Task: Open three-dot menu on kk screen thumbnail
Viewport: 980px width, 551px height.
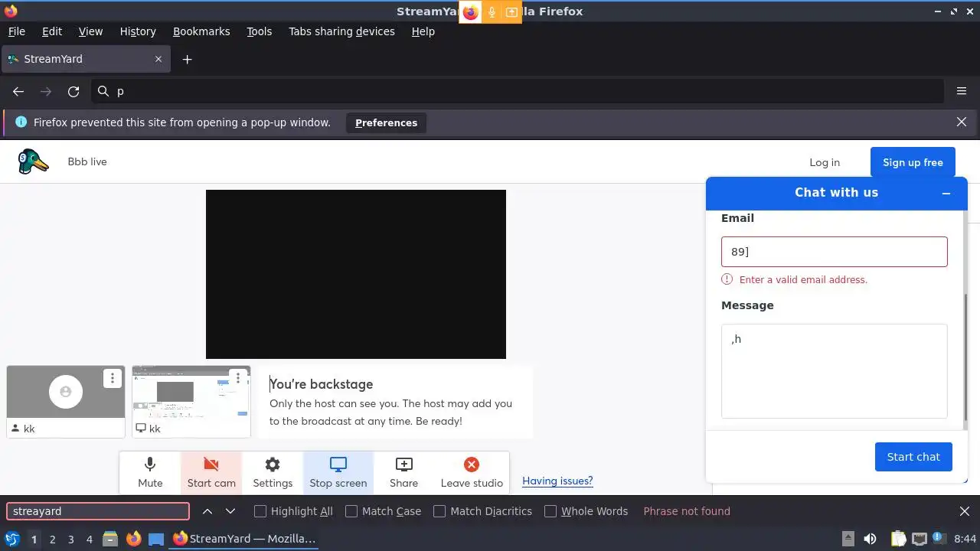Action: coord(238,378)
